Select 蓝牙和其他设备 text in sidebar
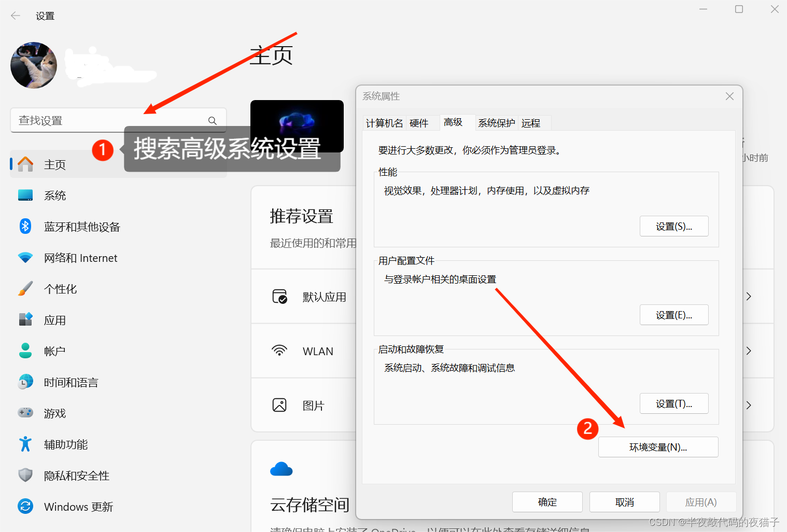The width and height of the screenshot is (787, 532). point(82,227)
